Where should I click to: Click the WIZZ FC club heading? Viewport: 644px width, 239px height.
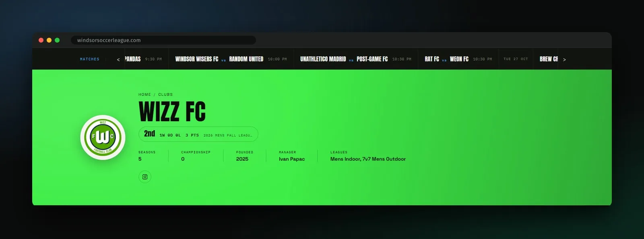click(172, 111)
